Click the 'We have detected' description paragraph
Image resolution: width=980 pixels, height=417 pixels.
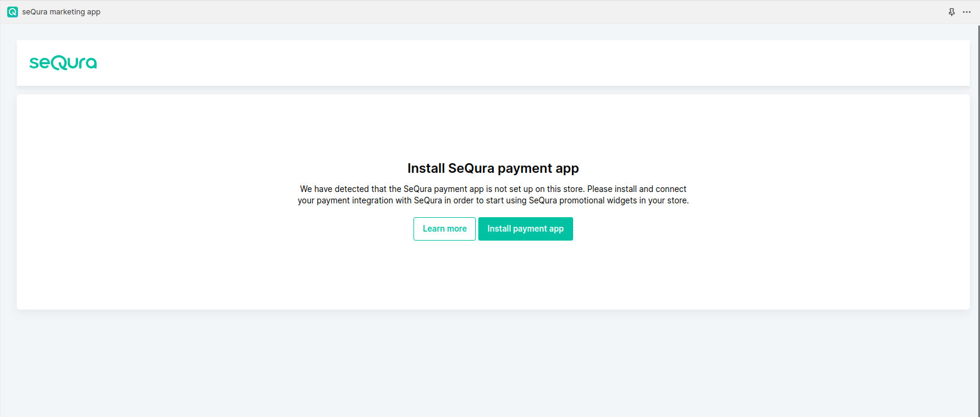(x=493, y=194)
